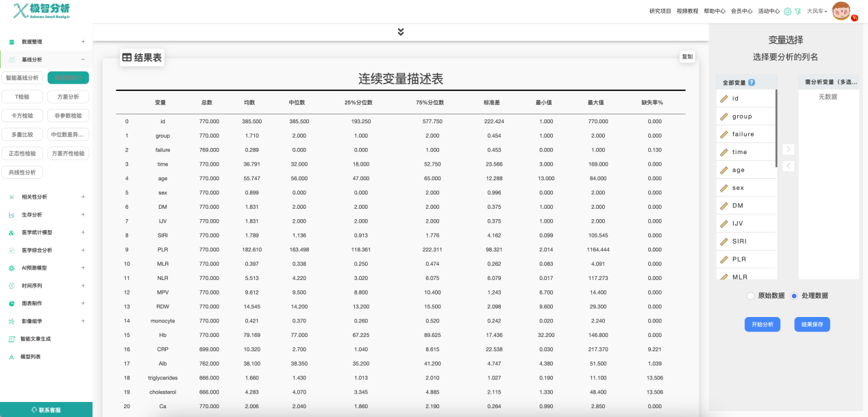
Task: Click the settings gear icon in header
Action: (787, 12)
